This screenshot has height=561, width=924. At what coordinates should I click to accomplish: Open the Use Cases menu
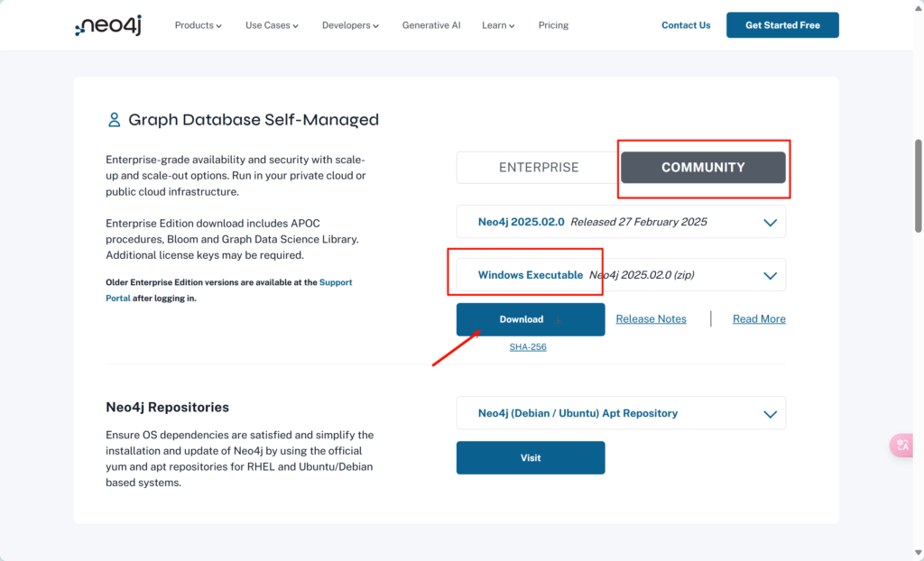(x=272, y=25)
